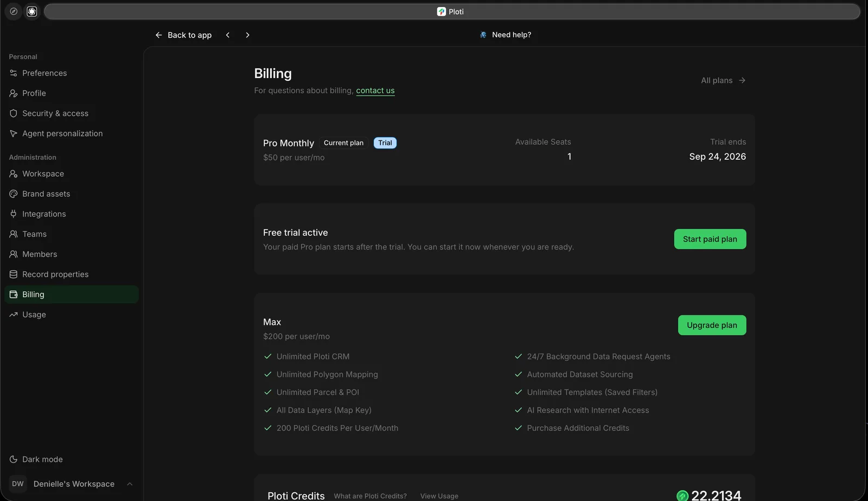Screen dimensions: 868x501
Task: Open Integrations page
Action: point(72,214)
